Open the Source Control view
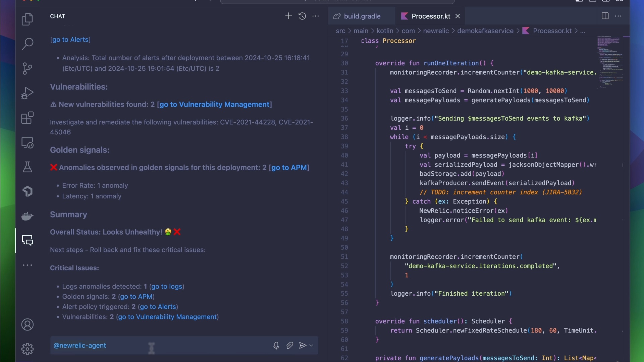The width and height of the screenshot is (644, 362). point(27,68)
